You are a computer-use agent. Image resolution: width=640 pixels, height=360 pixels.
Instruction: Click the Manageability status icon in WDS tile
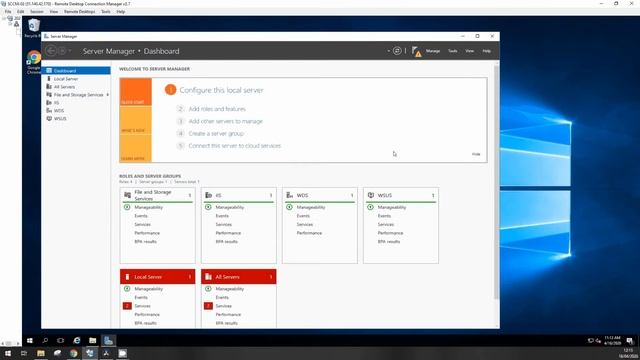[289, 207]
